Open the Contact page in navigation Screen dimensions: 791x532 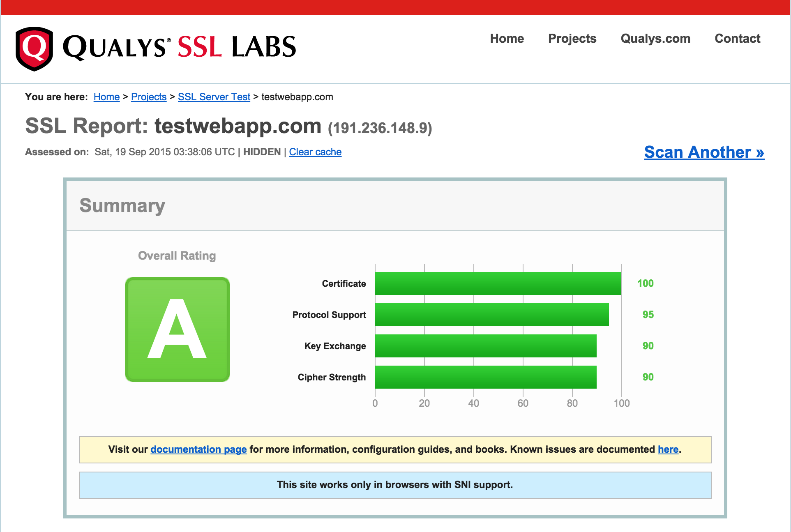pyautogui.click(x=737, y=39)
